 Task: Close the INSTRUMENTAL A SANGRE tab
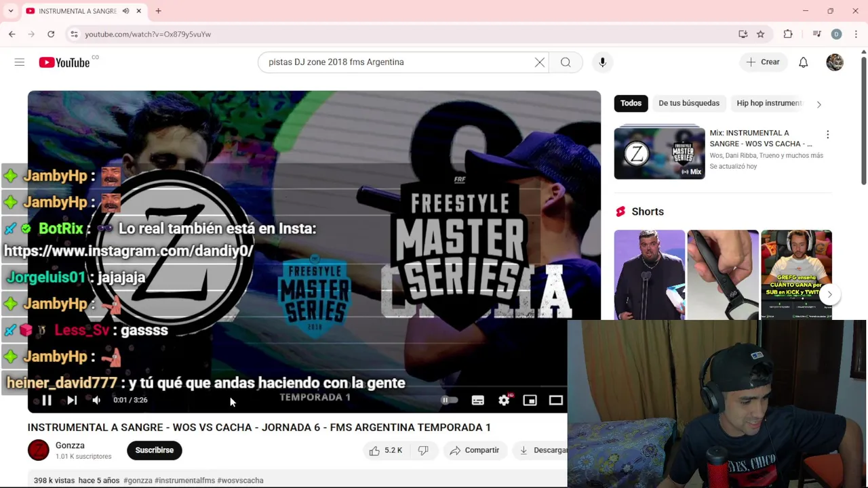pyautogui.click(x=139, y=11)
